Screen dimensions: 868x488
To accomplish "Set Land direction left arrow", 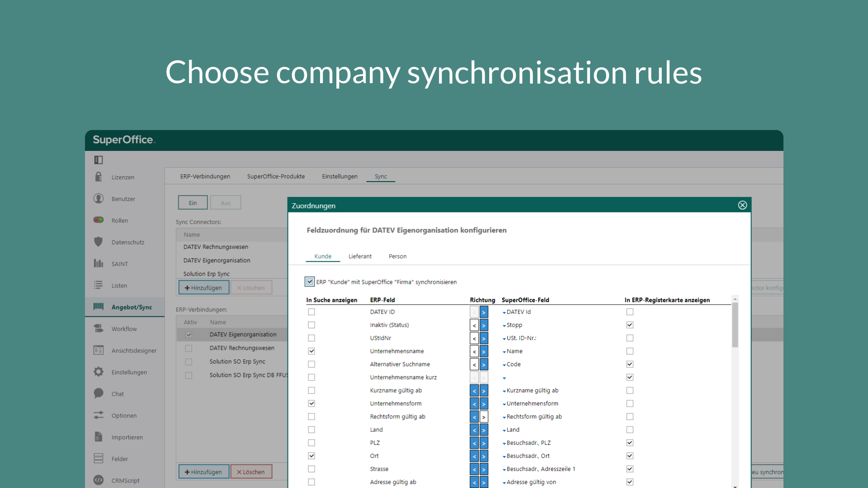I will coord(474,430).
